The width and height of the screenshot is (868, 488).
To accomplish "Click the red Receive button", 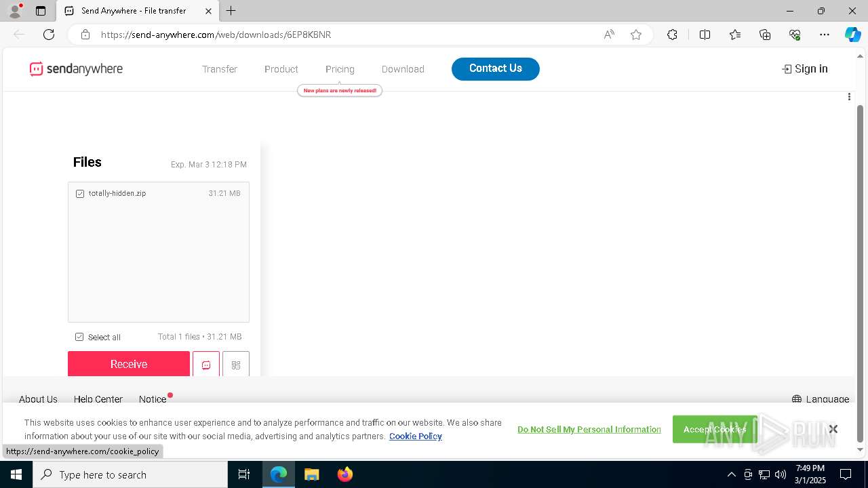I will tap(129, 364).
